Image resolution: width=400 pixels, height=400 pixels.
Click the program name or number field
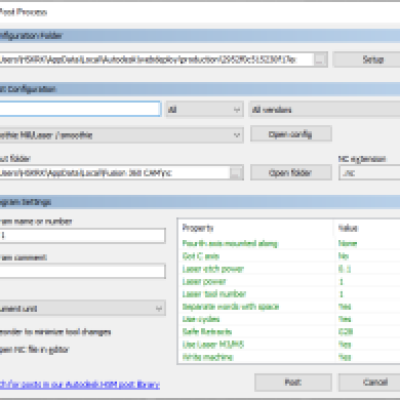[x=82, y=236]
